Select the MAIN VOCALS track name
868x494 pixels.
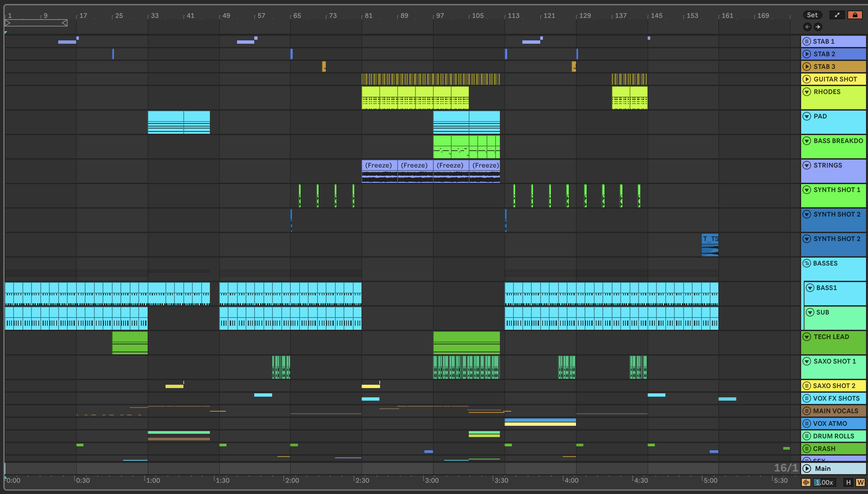tap(836, 411)
